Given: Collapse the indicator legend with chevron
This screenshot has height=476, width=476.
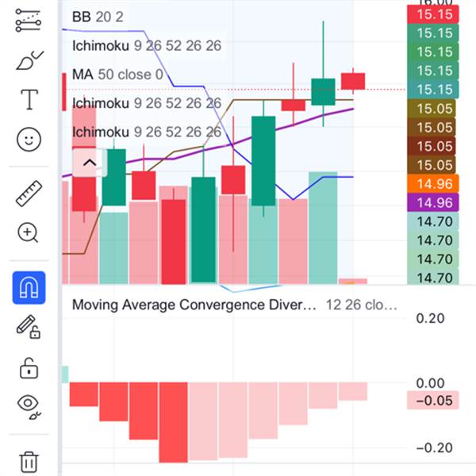Looking at the screenshot, I should tap(89, 163).
